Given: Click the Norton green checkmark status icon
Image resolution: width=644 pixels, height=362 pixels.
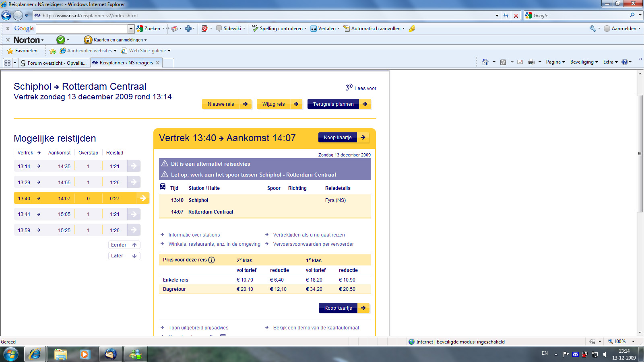Looking at the screenshot, I should 61,40.
